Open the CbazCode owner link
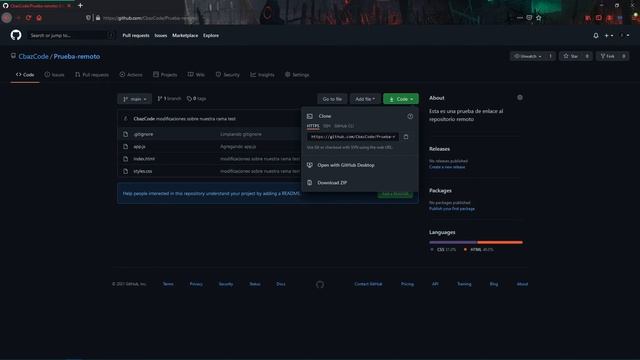The image size is (640, 360). coord(33,56)
